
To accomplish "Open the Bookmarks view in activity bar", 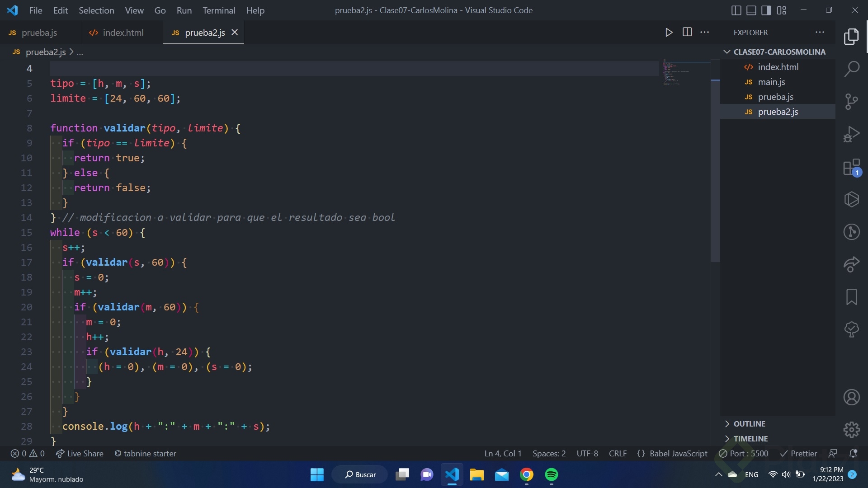I will 851,297.
